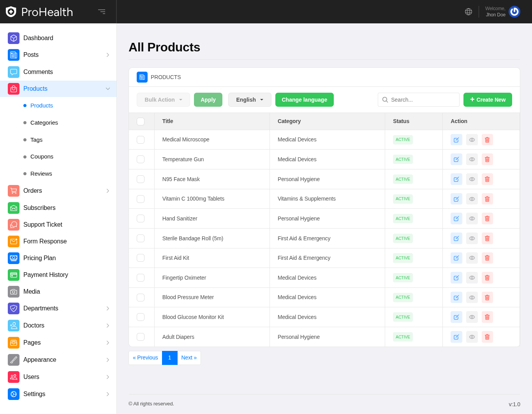Tick the checkbox for First Aid Kit
Viewport: 532px width, 414px height.
click(x=141, y=258)
